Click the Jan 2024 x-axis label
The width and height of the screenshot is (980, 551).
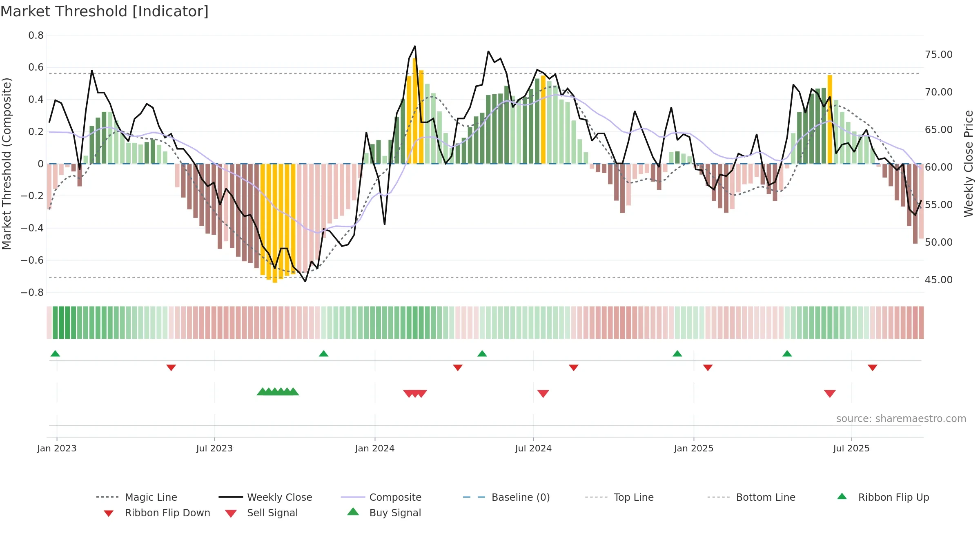click(x=375, y=449)
